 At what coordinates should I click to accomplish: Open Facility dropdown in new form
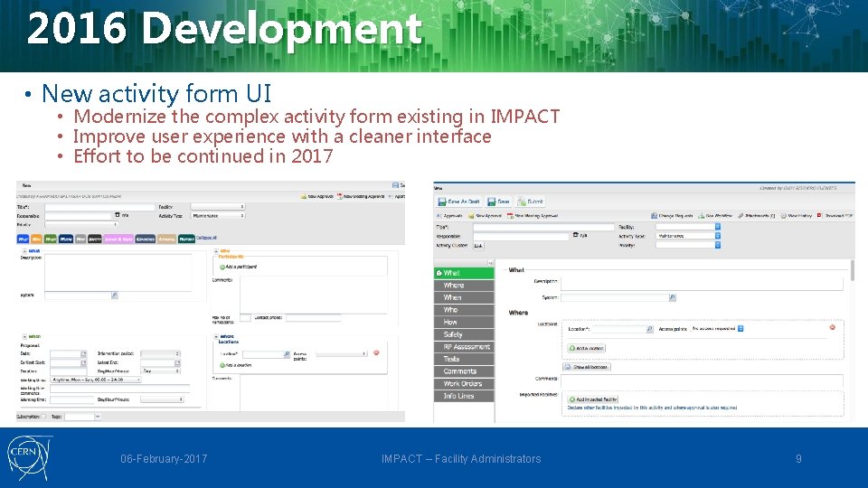pyautogui.click(x=688, y=227)
